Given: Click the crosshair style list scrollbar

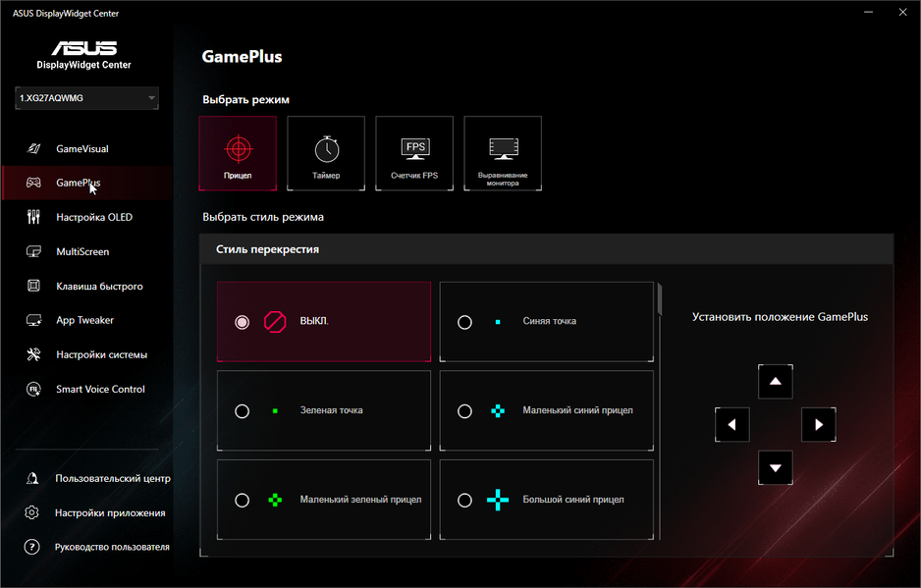Looking at the screenshot, I should click(x=660, y=299).
